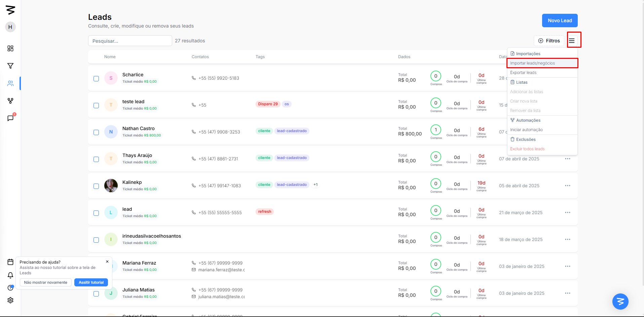The width and height of the screenshot is (644, 317).
Task: Click the Dados column header
Action: coord(404,57)
